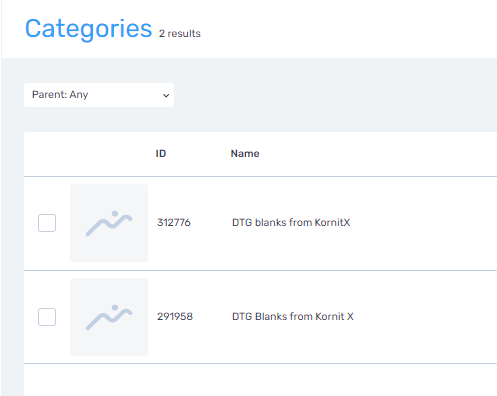Click the 'Parent: Any' text in the filter
This screenshot has width=497, height=396.
(60, 95)
